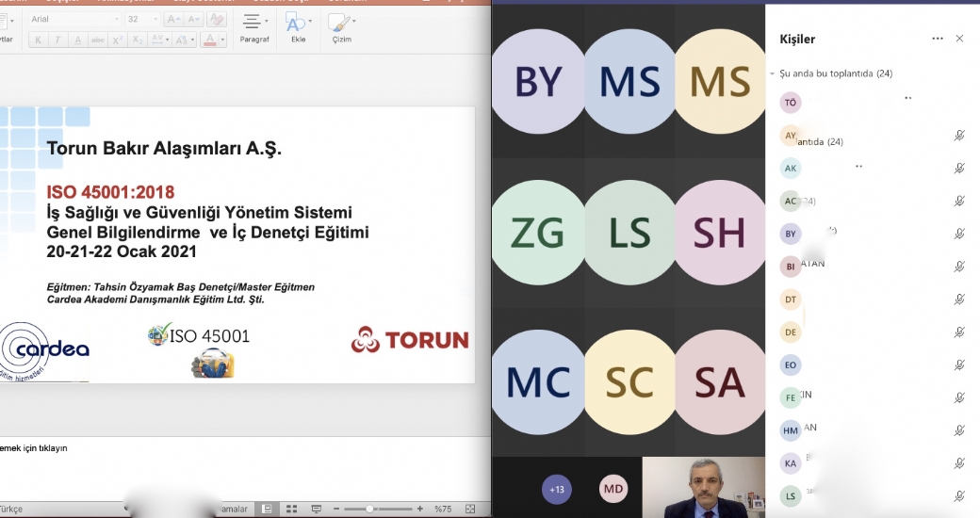Toggle mute for EO participant

[x=959, y=364]
